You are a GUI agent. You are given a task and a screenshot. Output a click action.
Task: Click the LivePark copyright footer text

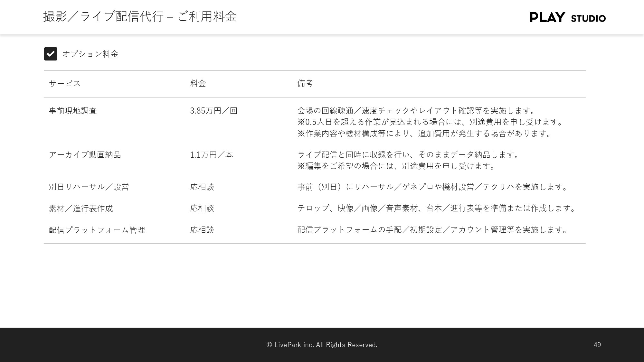coord(322,345)
